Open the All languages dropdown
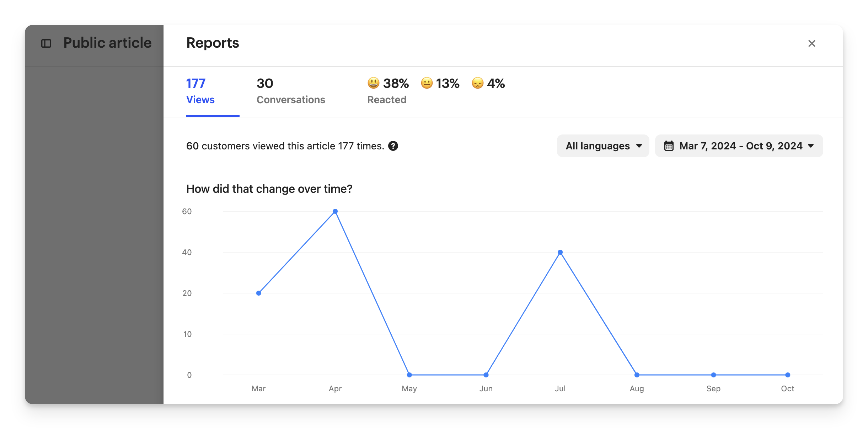 coord(603,146)
